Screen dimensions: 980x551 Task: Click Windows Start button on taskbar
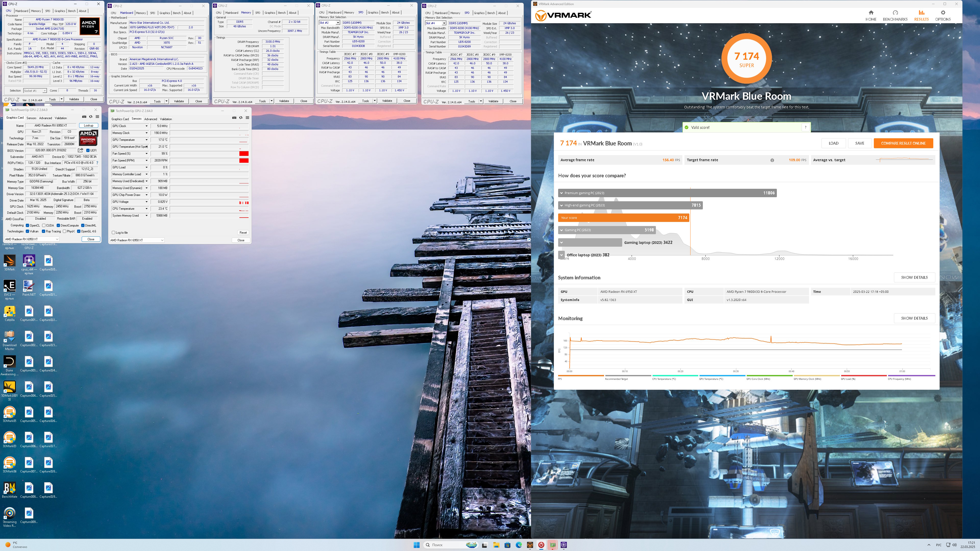[x=416, y=545]
